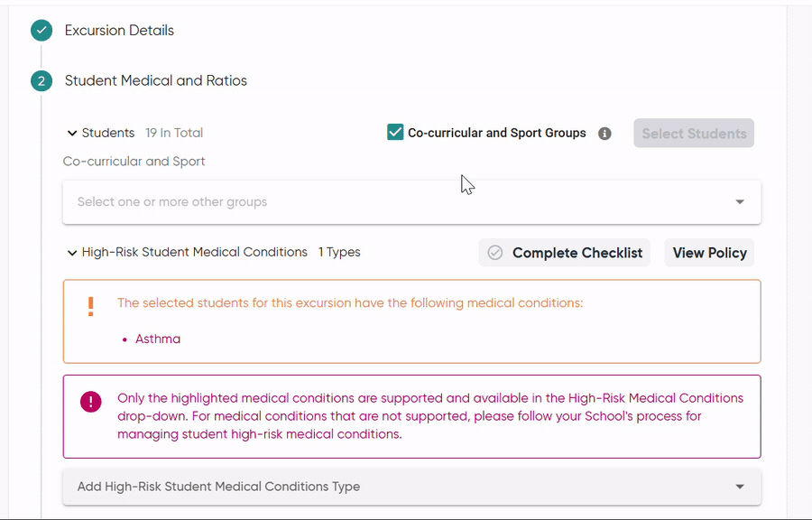
Task: Click the grey checkmark circle in Complete Checklist
Action: [x=495, y=253]
